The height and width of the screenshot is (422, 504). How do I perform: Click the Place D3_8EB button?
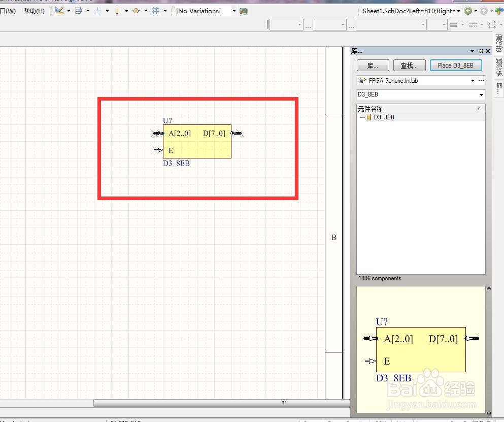456,66
